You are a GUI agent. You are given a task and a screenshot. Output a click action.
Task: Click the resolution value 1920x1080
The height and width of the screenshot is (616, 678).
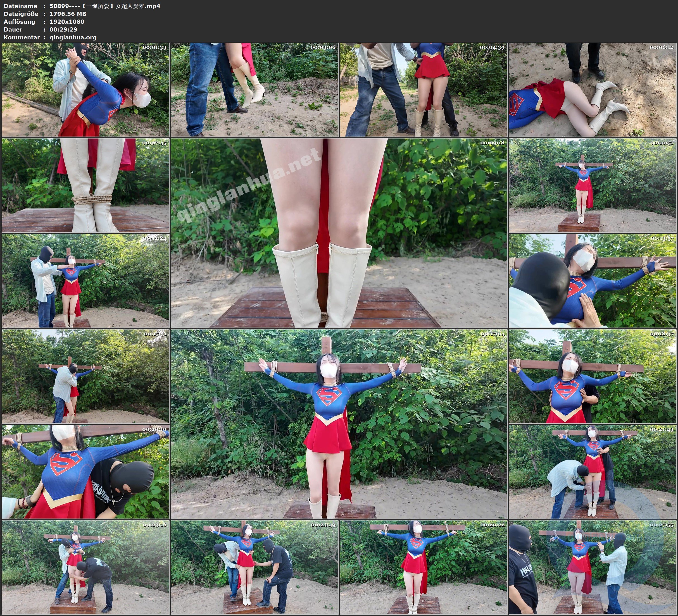tap(67, 22)
